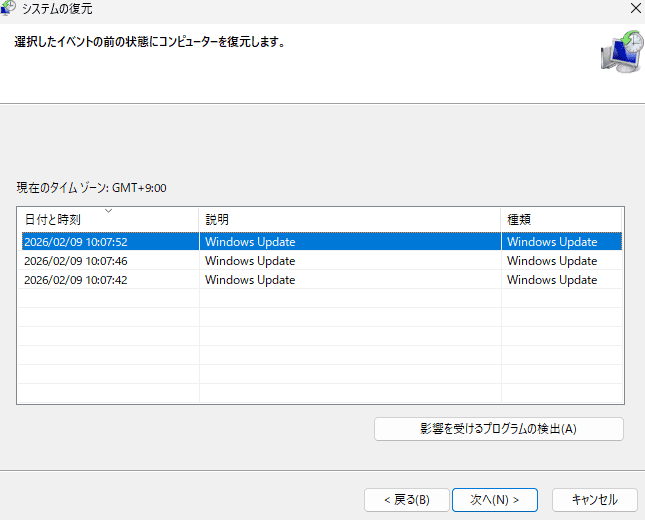Image resolution: width=645 pixels, height=520 pixels.
Task: Click Windows Update type cell in 10:07:42 row
Action: [552, 280]
